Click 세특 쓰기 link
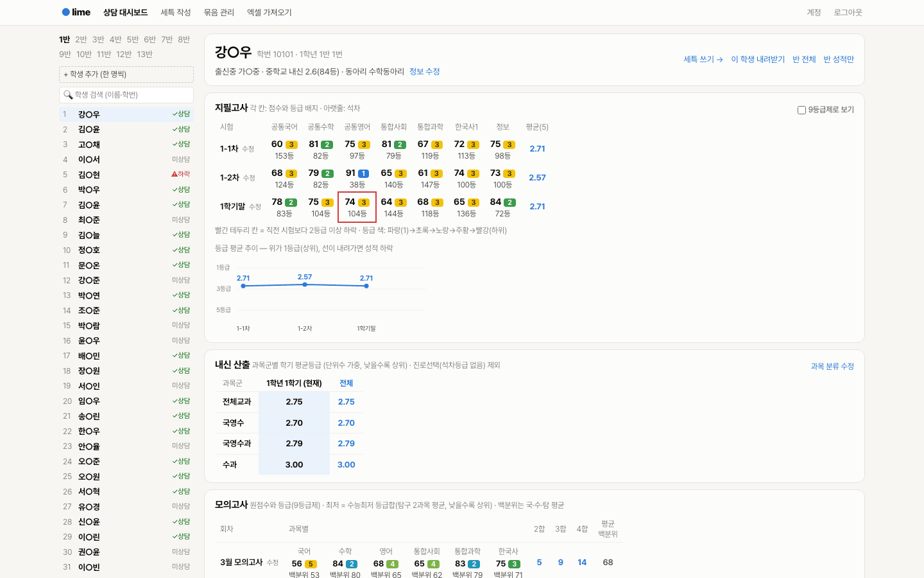Screen dimensions: 924x578 coord(703,59)
